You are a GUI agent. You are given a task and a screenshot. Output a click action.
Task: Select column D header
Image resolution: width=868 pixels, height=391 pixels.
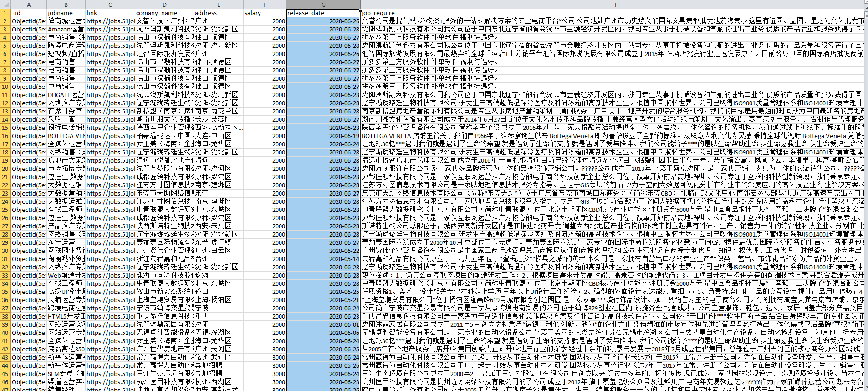click(164, 5)
